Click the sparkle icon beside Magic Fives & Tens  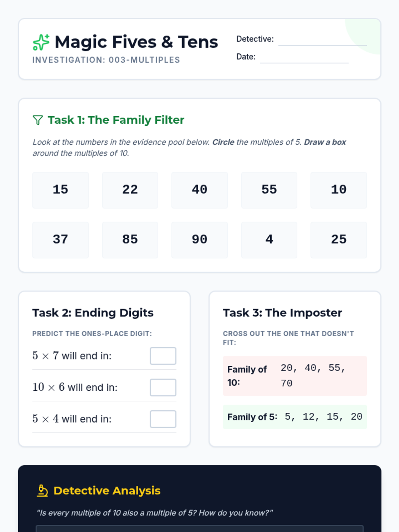41,42
